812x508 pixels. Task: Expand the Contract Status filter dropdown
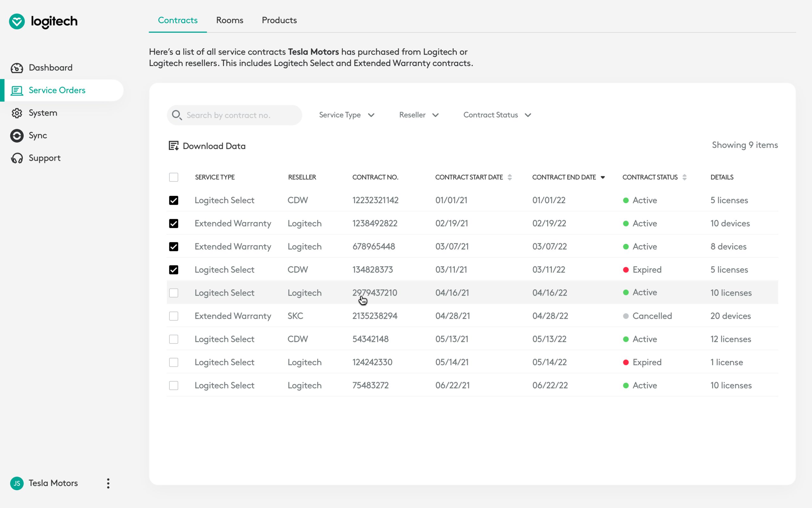point(497,115)
